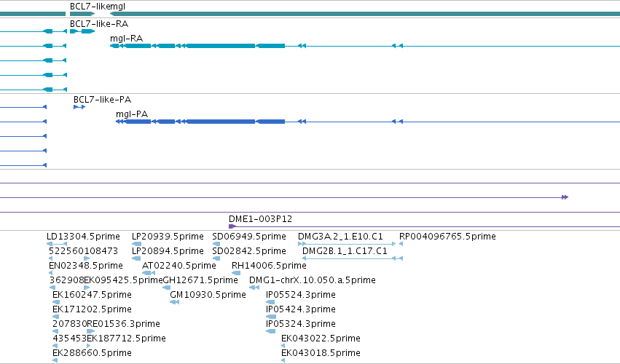
Task: Click the GH12671.5prime EST label
Action: coord(200,280)
